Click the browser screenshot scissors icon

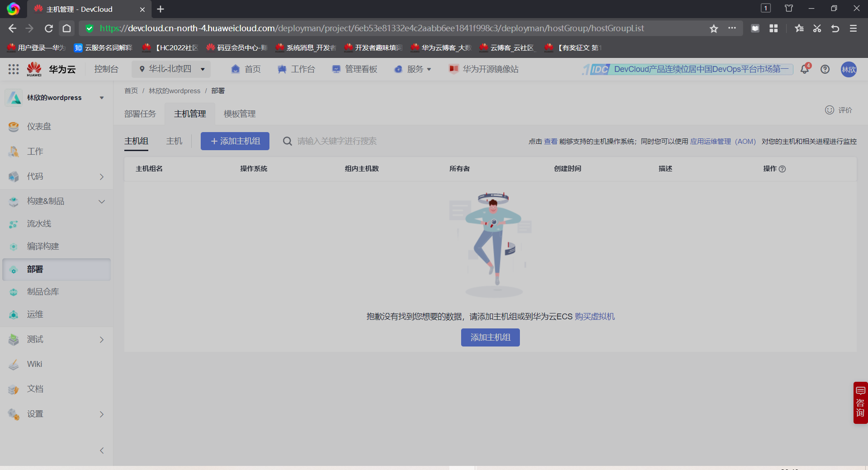point(817,28)
